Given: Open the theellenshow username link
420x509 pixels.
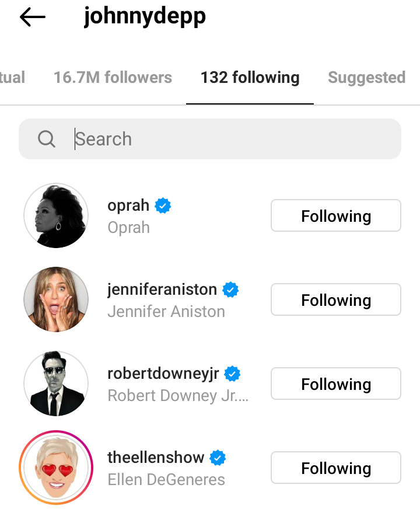Looking at the screenshot, I should pos(156,458).
